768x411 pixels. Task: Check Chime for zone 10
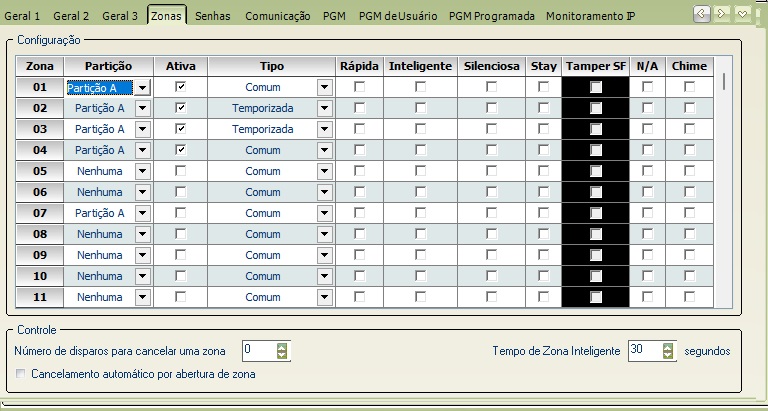point(690,276)
